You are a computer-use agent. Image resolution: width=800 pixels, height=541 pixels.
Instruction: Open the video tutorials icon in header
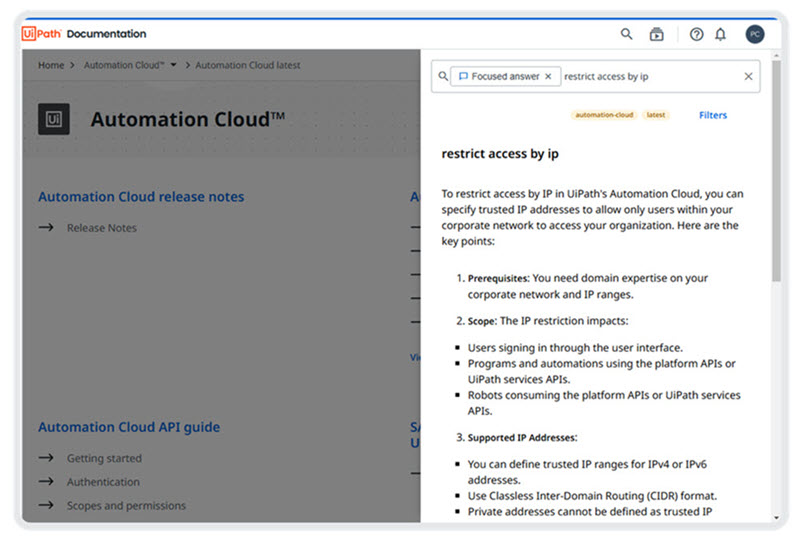(x=657, y=34)
